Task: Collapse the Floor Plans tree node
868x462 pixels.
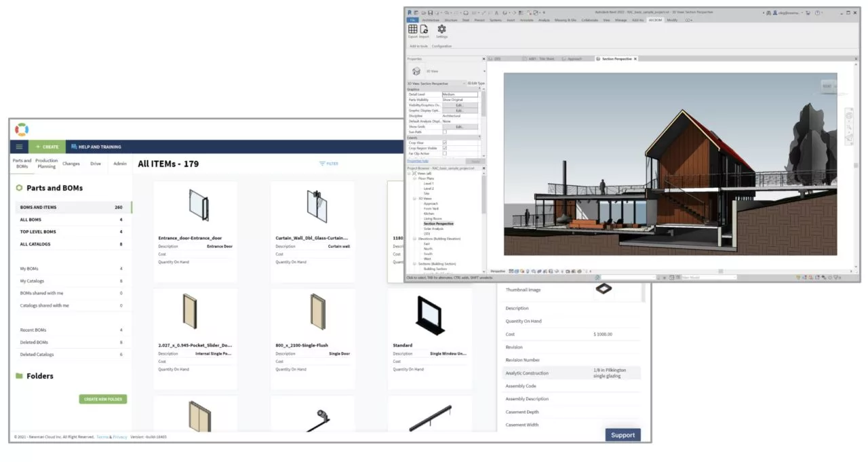Action: point(414,178)
